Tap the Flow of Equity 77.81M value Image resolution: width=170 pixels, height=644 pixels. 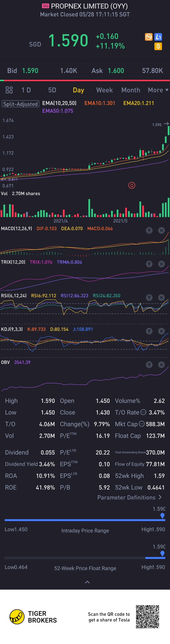(155, 464)
